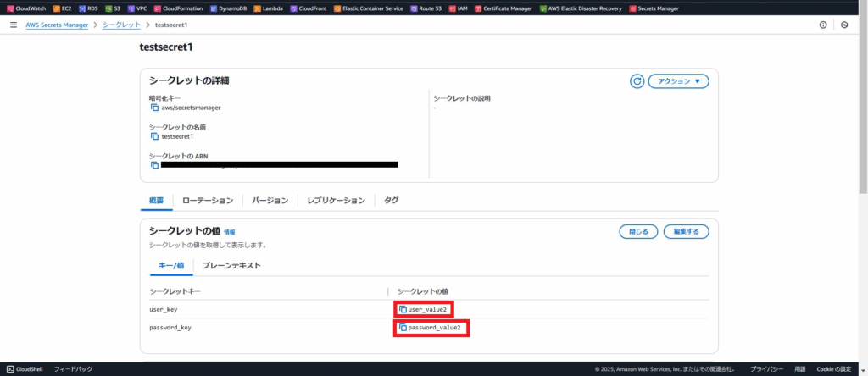Viewport: 868px width, 376px height.
Task: Copy the secret ARN
Action: (x=154, y=165)
